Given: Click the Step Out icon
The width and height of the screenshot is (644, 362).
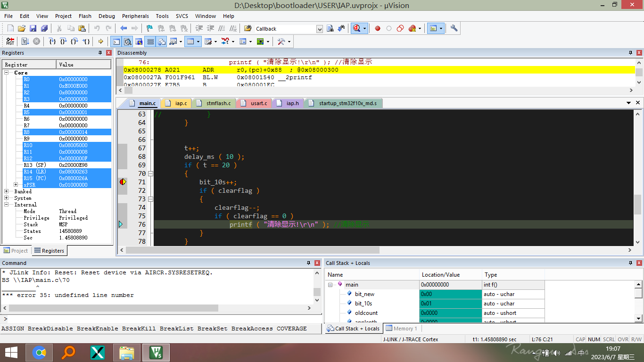Looking at the screenshot, I should pos(75,41).
